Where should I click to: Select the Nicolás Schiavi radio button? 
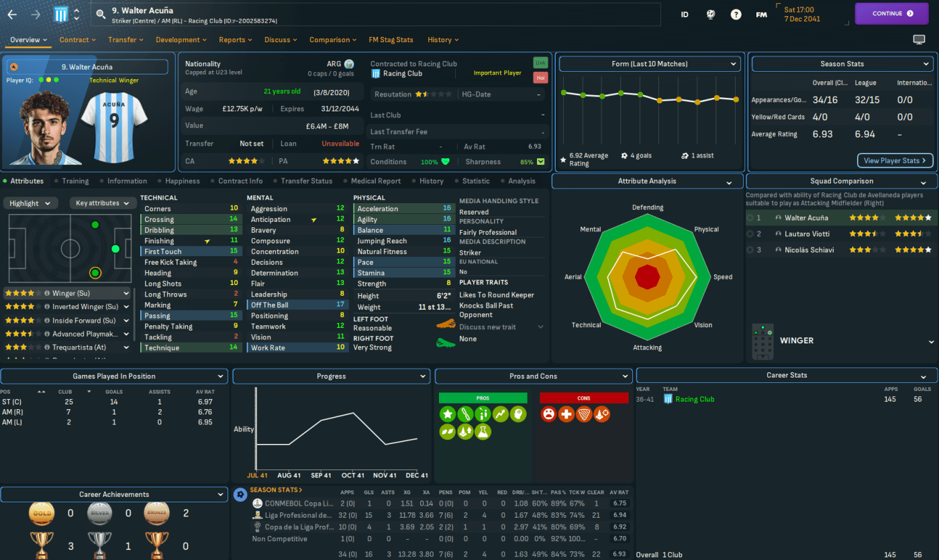[x=750, y=250]
